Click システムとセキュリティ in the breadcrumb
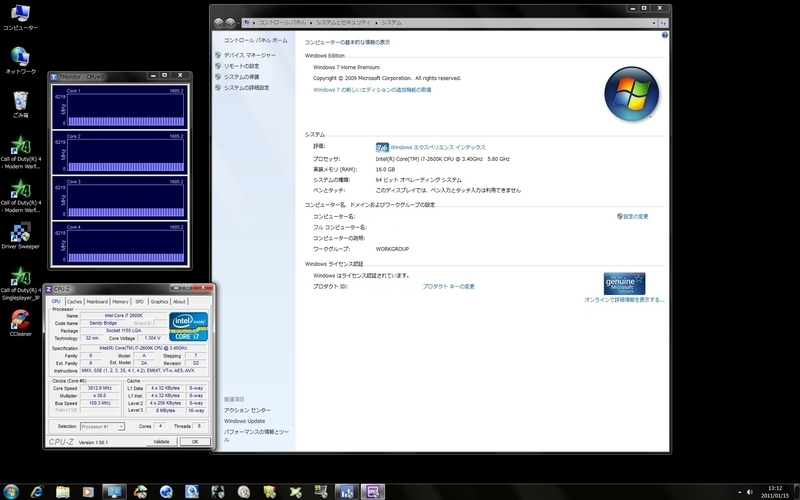The image size is (800, 500). (343, 23)
